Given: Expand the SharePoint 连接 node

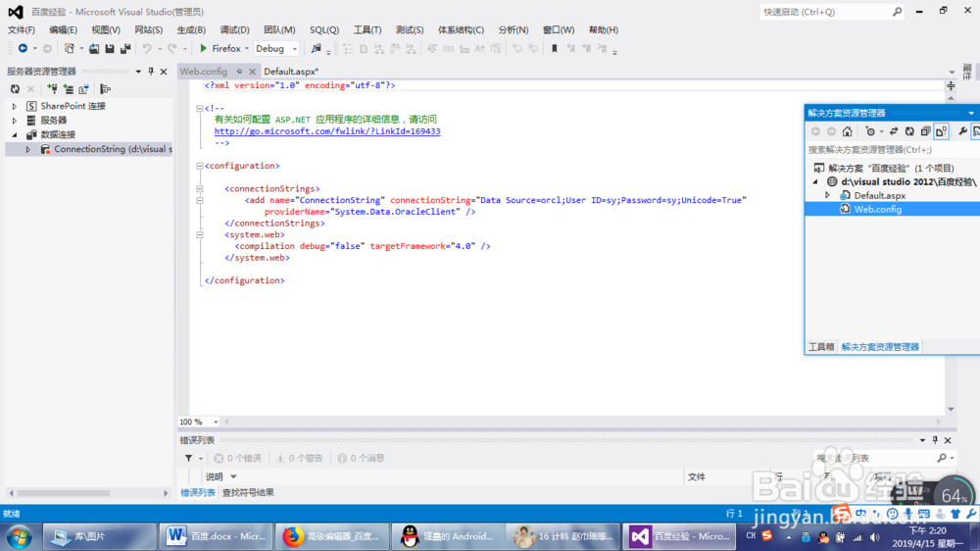Looking at the screenshot, I should pyautogui.click(x=15, y=106).
